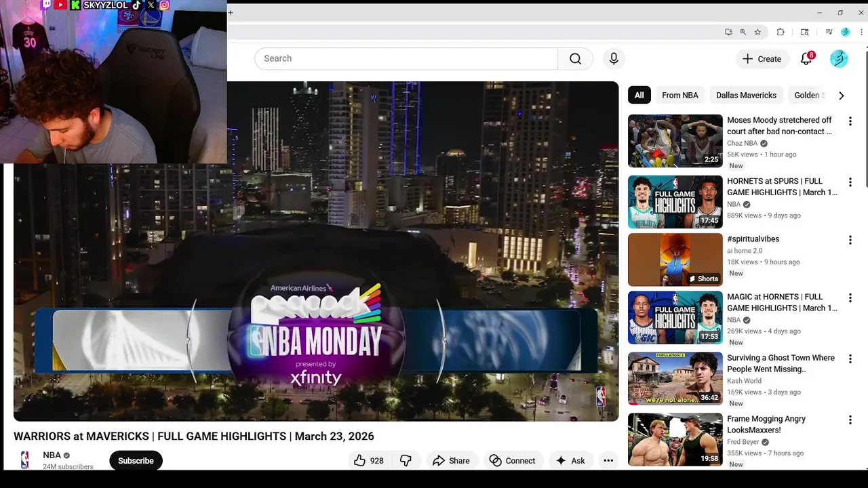
Task: Like the video showing 928 likes
Action: click(369, 461)
